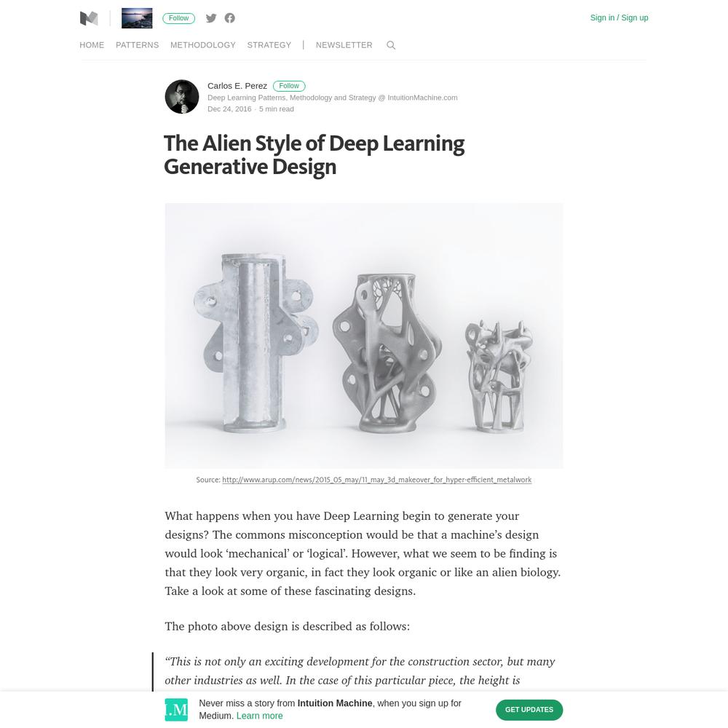Share via the Twitter bird icon

211,18
